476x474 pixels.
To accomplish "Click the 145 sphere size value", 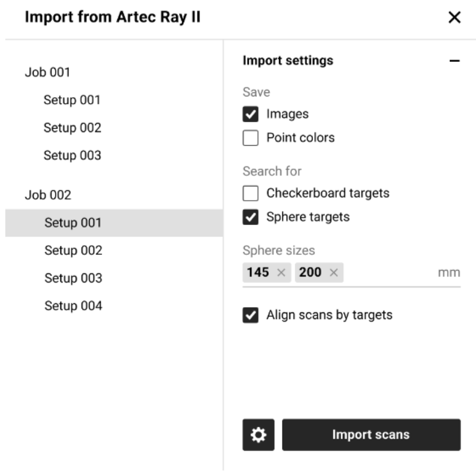I will [258, 272].
